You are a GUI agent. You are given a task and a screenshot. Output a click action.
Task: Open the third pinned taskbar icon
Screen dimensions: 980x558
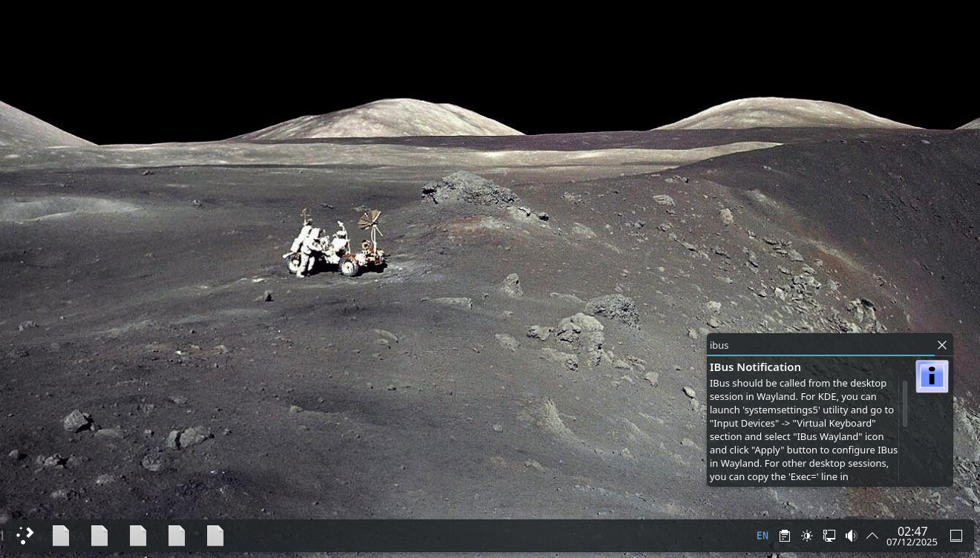point(138,535)
